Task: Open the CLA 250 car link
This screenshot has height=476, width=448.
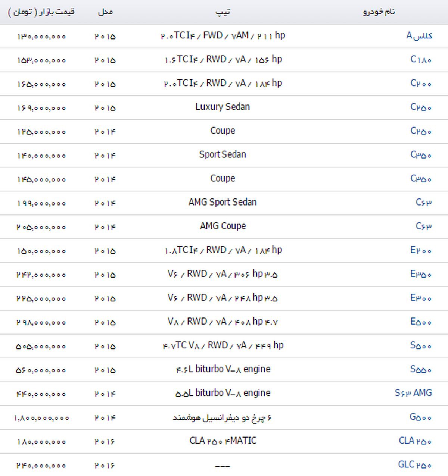Action: (415, 441)
